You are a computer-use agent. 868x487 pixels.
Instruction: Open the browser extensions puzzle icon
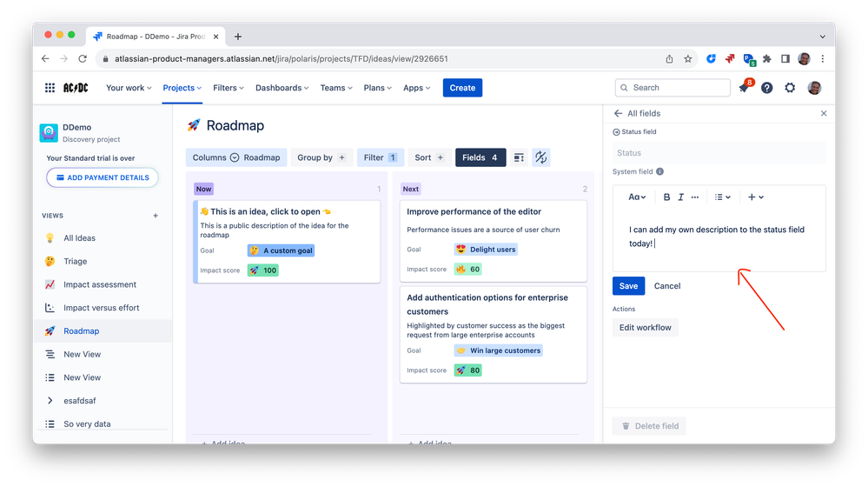click(766, 59)
